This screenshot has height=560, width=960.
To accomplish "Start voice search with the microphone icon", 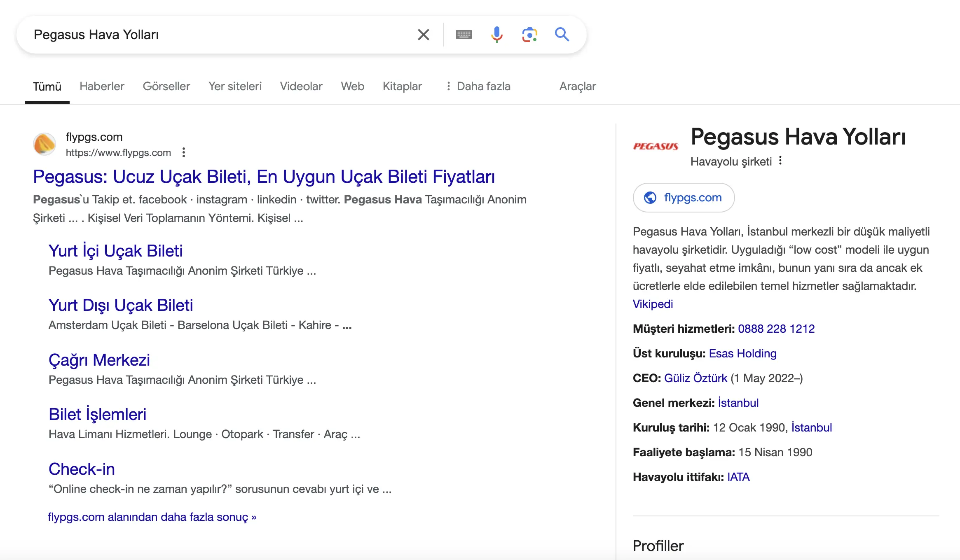I will click(497, 35).
